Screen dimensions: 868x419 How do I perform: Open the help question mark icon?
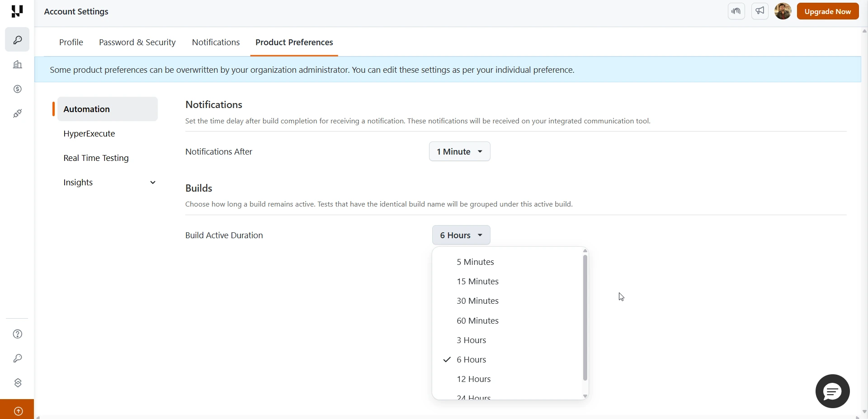coord(18,334)
